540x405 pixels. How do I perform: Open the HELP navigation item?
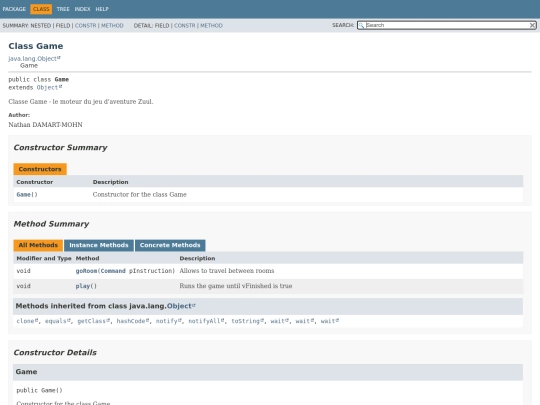(102, 9)
